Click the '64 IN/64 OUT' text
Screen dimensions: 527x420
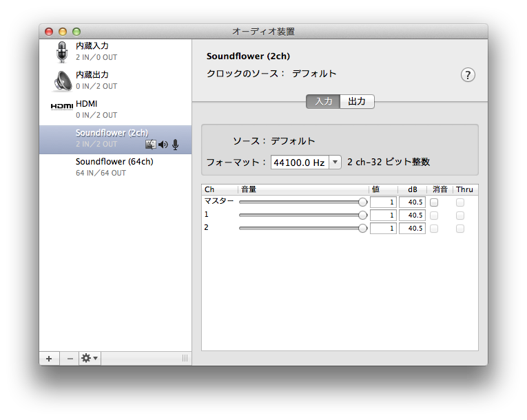click(x=101, y=173)
